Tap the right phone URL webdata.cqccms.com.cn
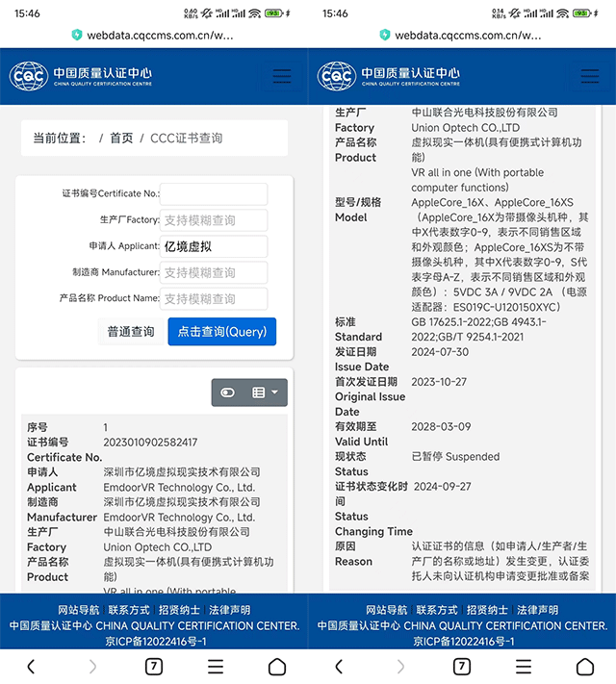 click(x=468, y=36)
